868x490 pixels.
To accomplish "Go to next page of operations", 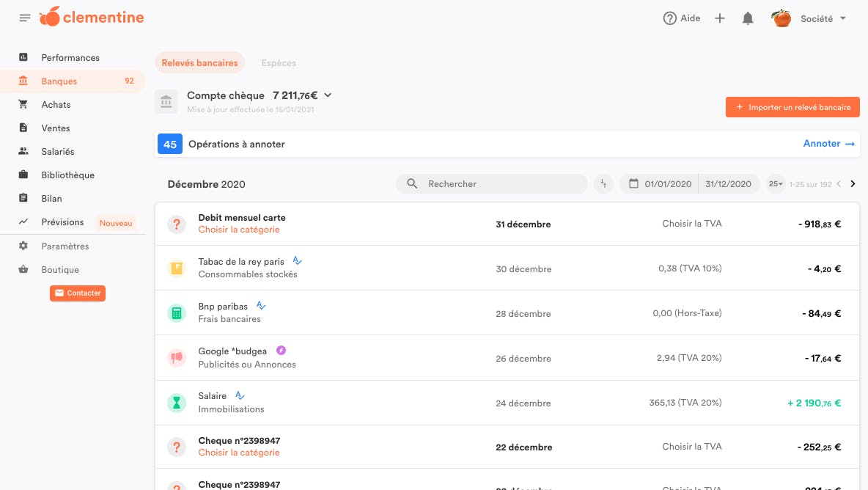I will 853,184.
